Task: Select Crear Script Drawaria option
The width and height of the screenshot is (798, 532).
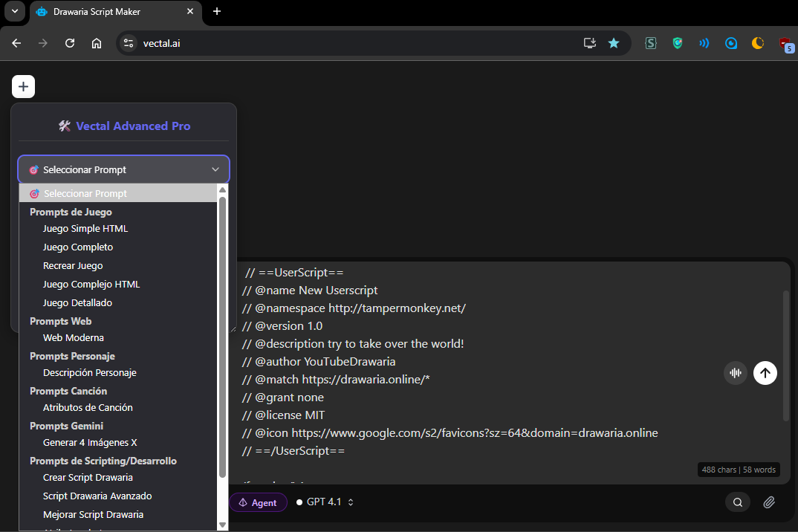Action: (x=88, y=478)
